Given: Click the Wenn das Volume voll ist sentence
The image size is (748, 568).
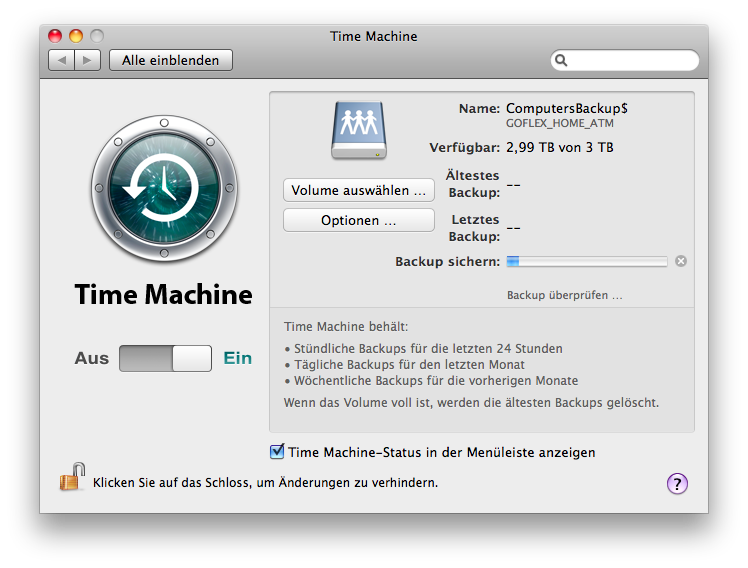Looking at the screenshot, I should point(471,403).
